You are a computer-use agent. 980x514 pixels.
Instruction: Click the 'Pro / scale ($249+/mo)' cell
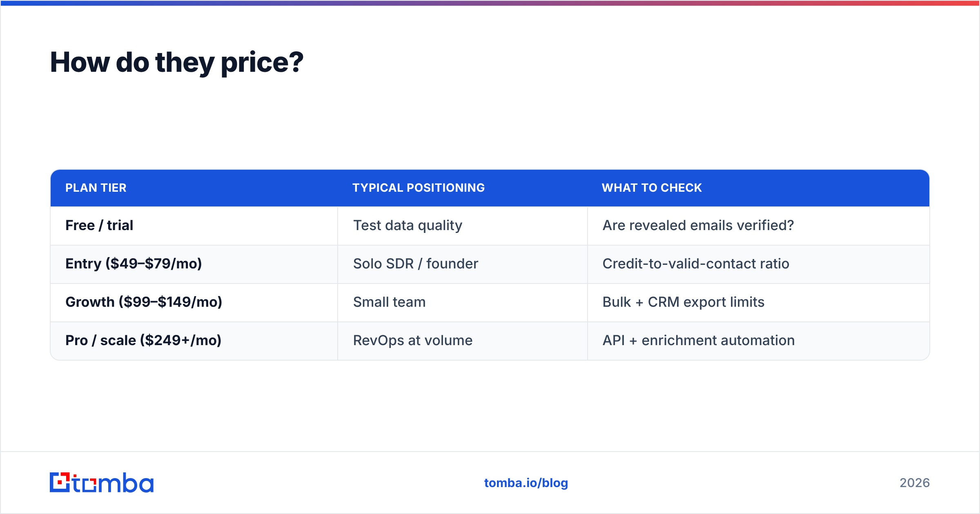coord(194,341)
